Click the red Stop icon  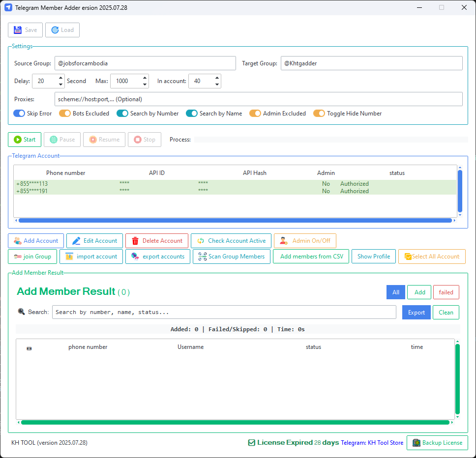pos(138,140)
